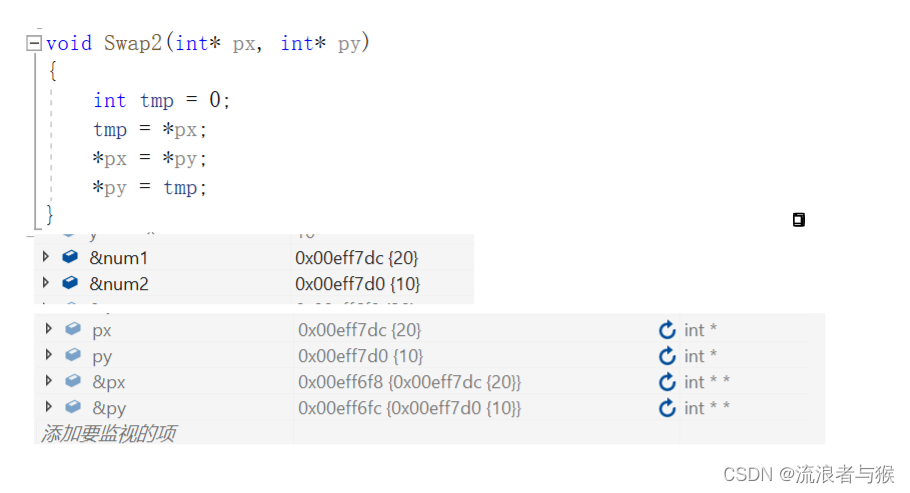Click the variable cube icon next to px
Viewport: 910px width, 493px height.
pyautogui.click(x=73, y=329)
